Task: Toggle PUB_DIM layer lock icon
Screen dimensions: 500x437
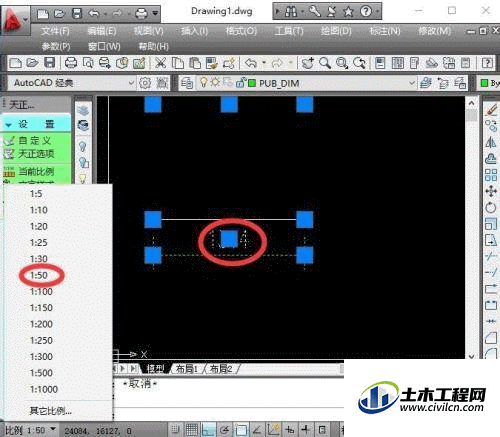Action: click(x=241, y=83)
